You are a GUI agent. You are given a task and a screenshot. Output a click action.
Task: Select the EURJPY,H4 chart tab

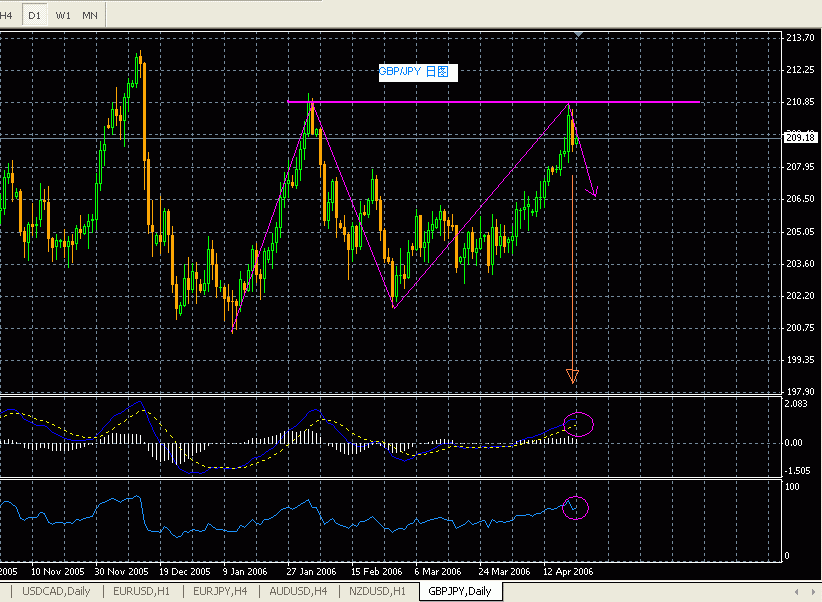(x=225, y=591)
